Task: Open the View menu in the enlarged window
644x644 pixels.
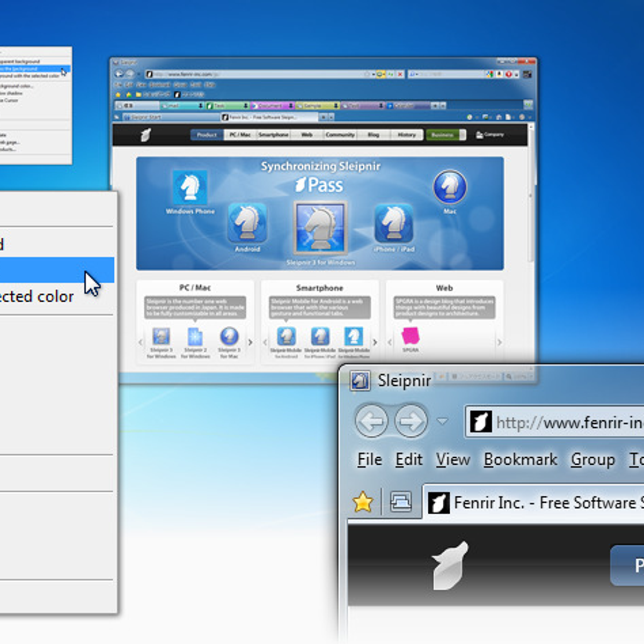Action: point(452,460)
